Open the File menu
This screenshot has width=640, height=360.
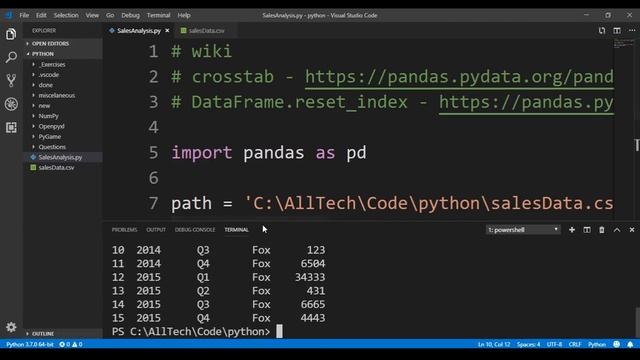click(x=24, y=15)
